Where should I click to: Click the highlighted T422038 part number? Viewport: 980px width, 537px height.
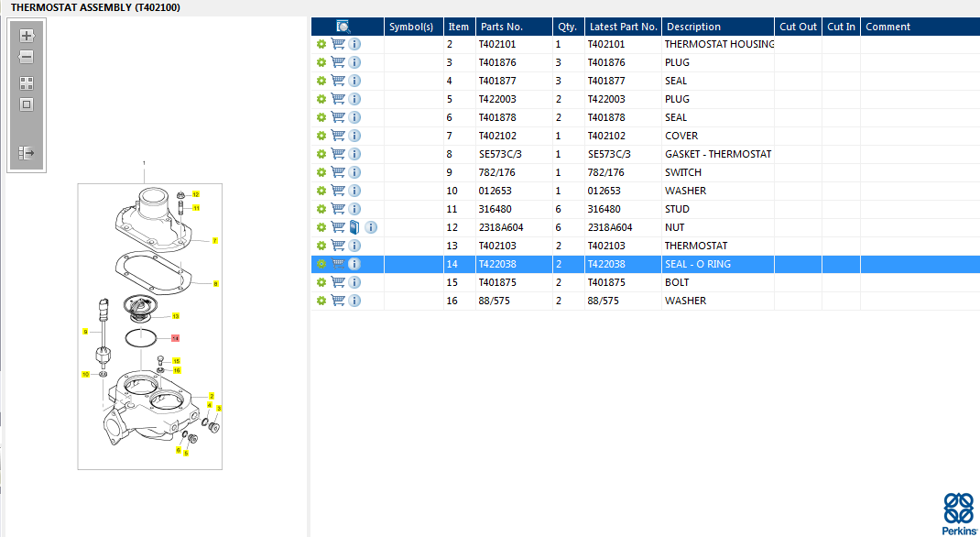coord(497,264)
